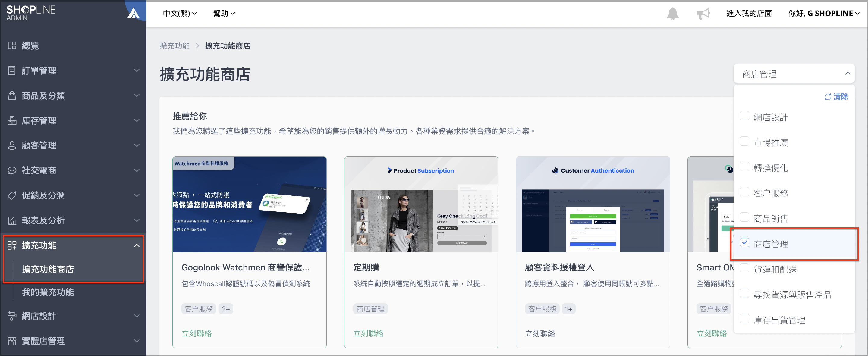This screenshot has width=868, height=356.
Task: Click the 庫存管理 inventory icon
Action: tap(12, 120)
